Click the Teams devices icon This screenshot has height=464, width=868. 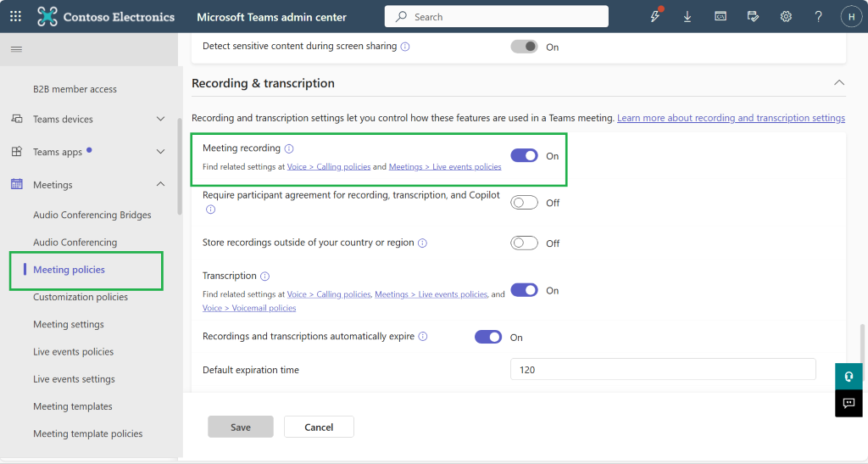coord(17,119)
